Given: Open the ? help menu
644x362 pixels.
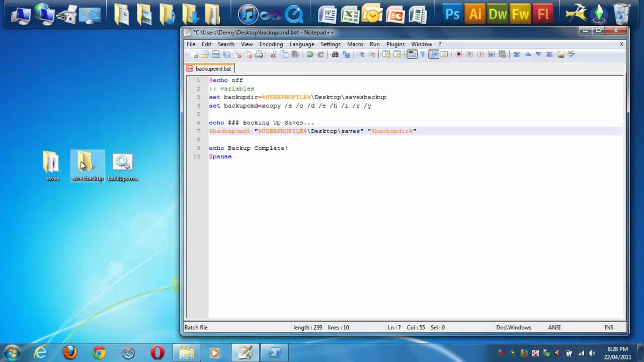Looking at the screenshot, I should [x=440, y=44].
